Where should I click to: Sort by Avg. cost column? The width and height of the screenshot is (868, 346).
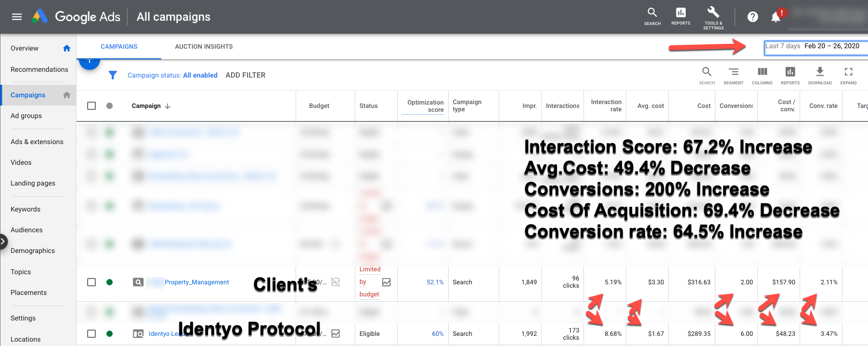650,106
